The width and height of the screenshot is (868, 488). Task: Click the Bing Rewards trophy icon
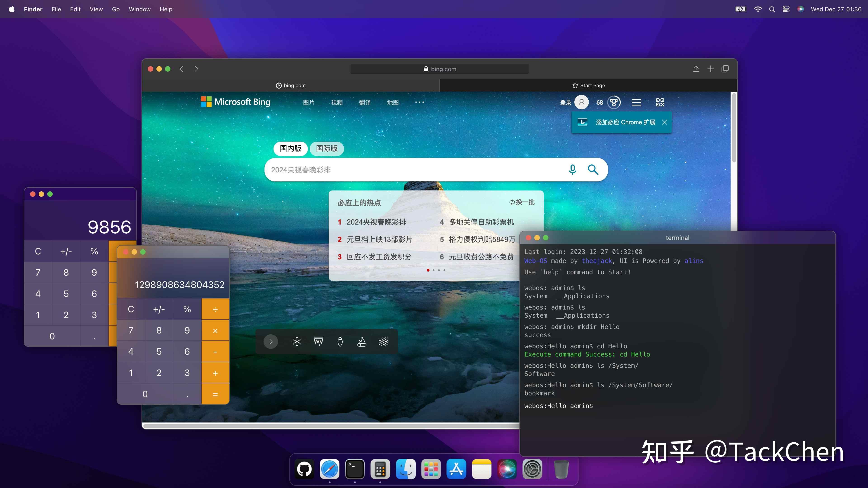(x=614, y=102)
